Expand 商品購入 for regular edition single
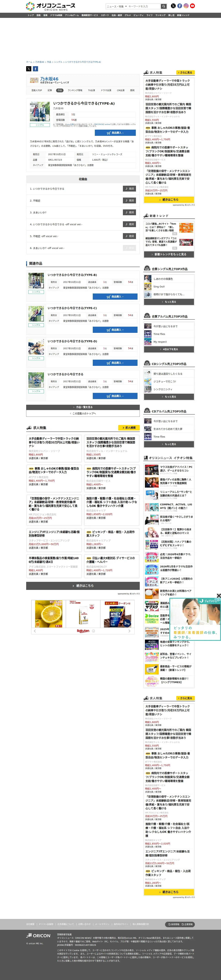This screenshot has height=980, width=221. tap(115, 396)
